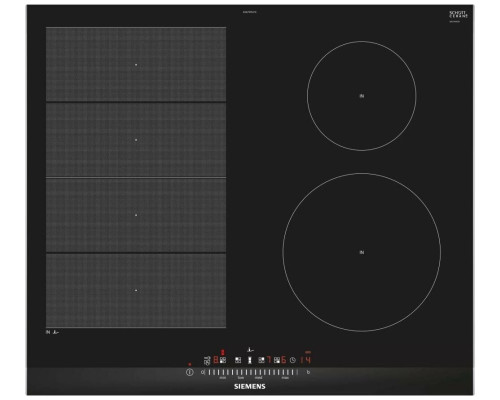Tap the slider above the 'max' label

click(x=285, y=372)
